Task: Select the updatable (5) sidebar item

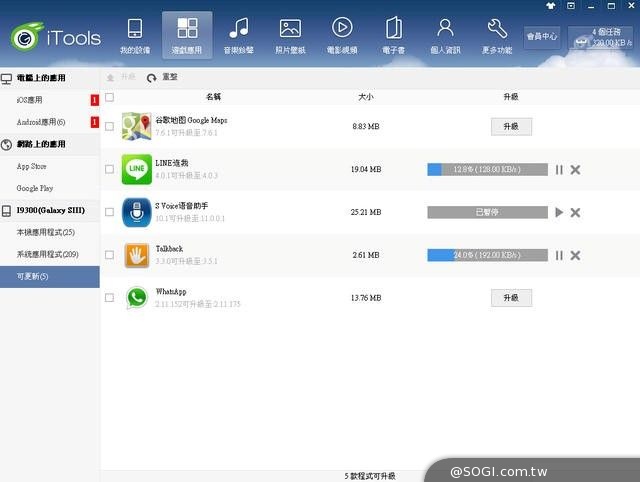Action: pos(50,277)
